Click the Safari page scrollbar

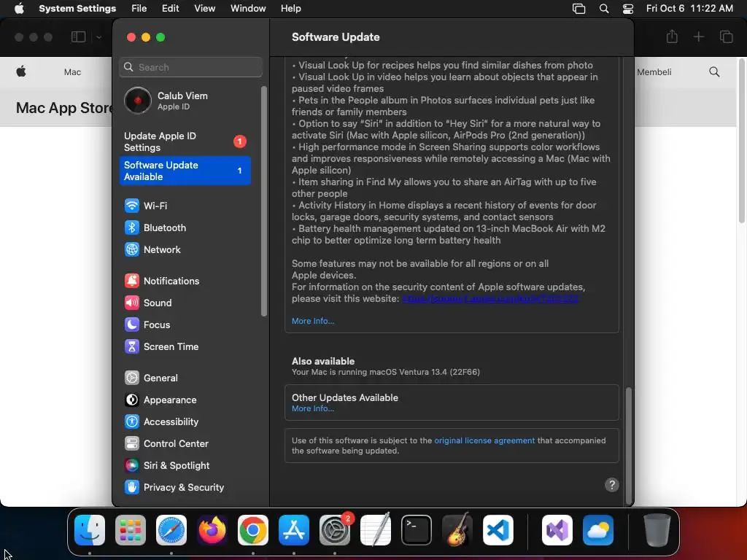point(741,141)
